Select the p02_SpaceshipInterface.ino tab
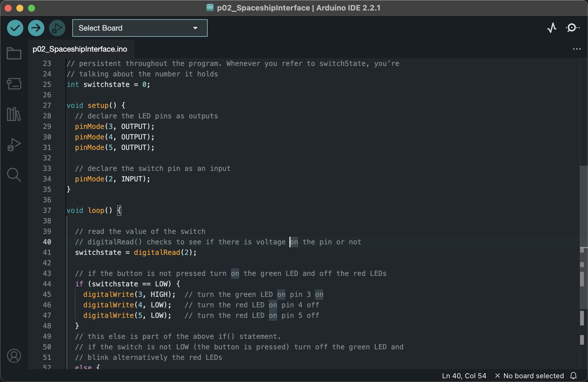The image size is (588, 382). (80, 49)
